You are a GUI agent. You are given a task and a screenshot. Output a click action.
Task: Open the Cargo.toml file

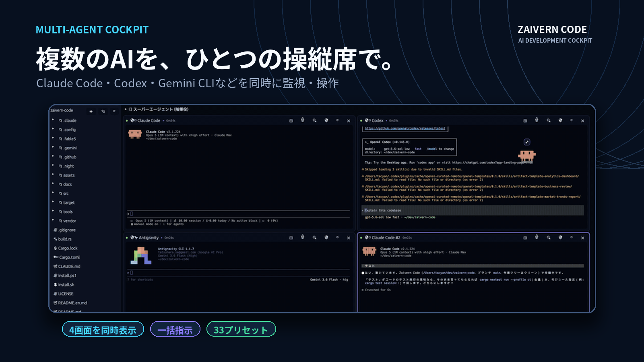coord(66,257)
